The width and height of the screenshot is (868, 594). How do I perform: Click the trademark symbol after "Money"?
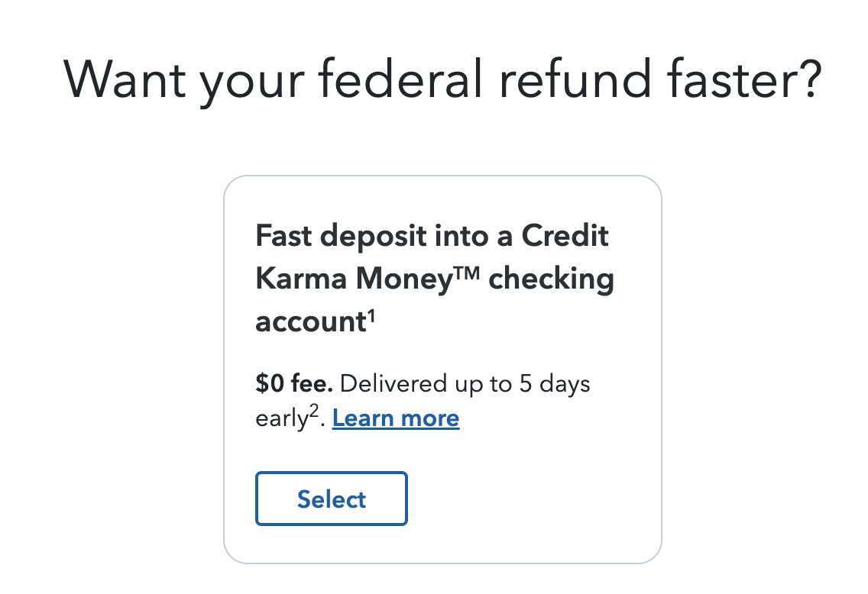point(467,274)
